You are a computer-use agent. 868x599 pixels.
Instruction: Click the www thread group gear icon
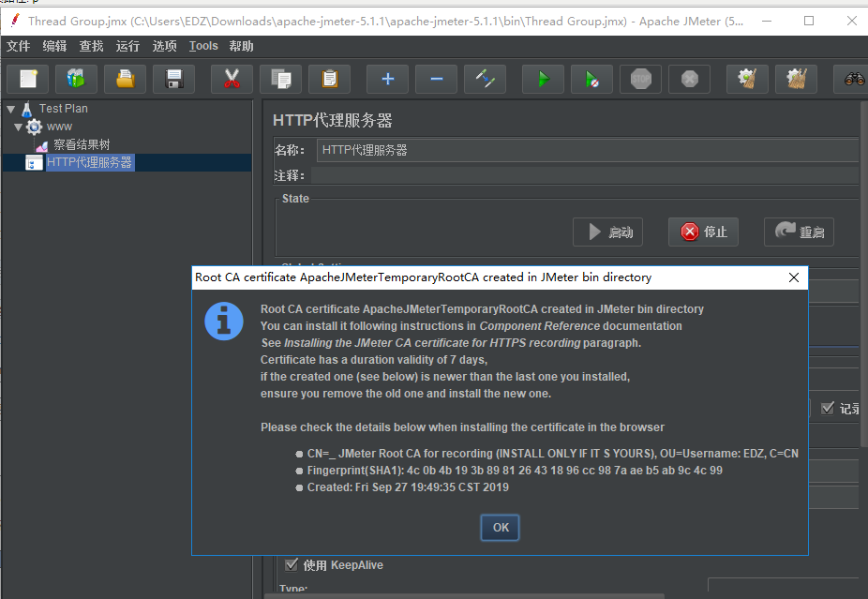pyautogui.click(x=35, y=127)
